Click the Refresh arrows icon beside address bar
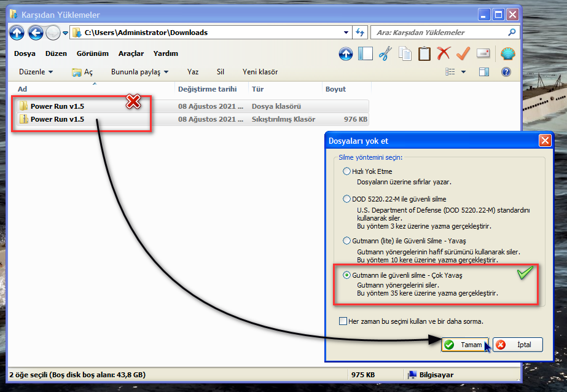 tap(360, 33)
